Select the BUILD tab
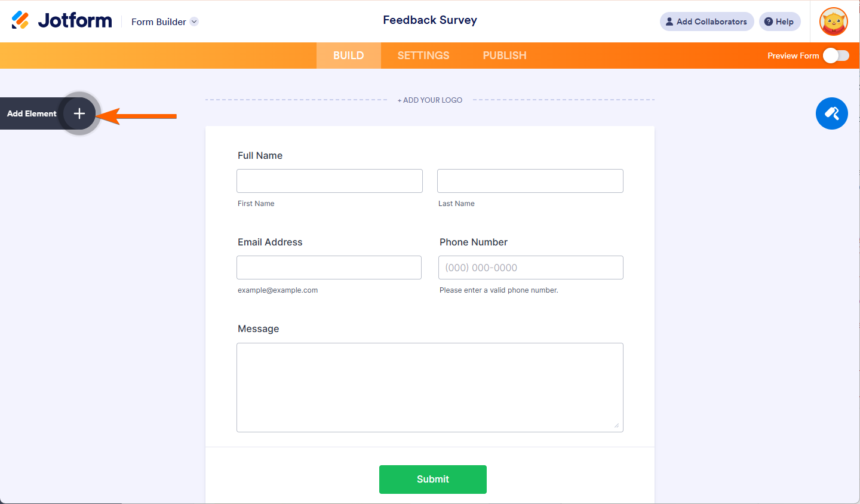This screenshot has width=860, height=504. (348, 55)
